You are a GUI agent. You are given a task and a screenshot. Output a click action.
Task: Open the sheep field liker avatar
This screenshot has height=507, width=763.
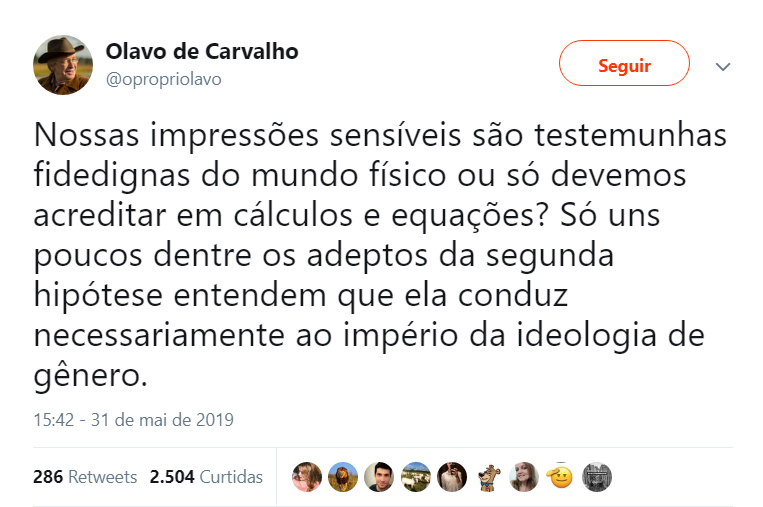(x=415, y=477)
